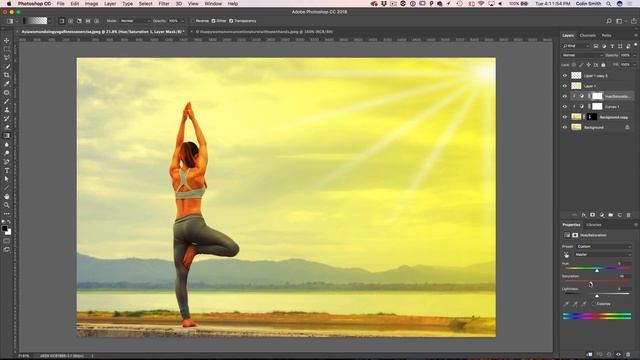Select the Crop tool

(7, 75)
